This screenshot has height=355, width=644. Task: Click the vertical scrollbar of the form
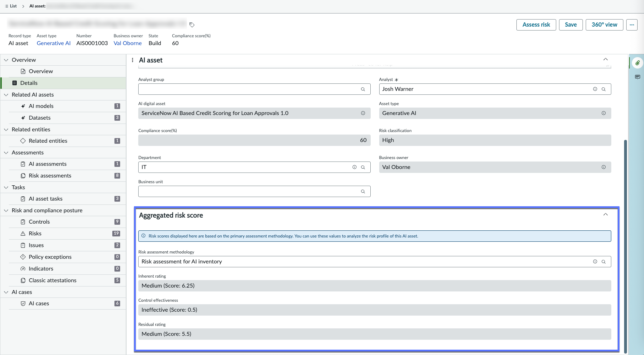coord(626,245)
